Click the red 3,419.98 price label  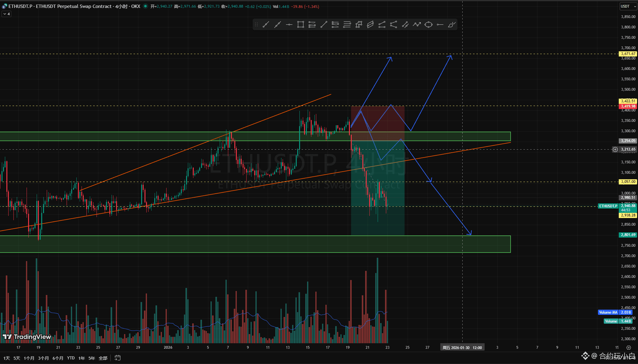[x=628, y=106]
